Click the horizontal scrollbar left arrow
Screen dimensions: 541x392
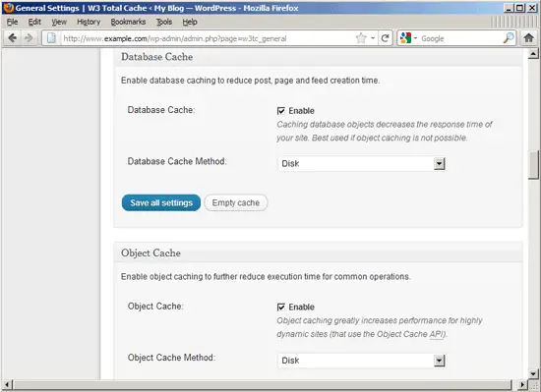pos(7,384)
